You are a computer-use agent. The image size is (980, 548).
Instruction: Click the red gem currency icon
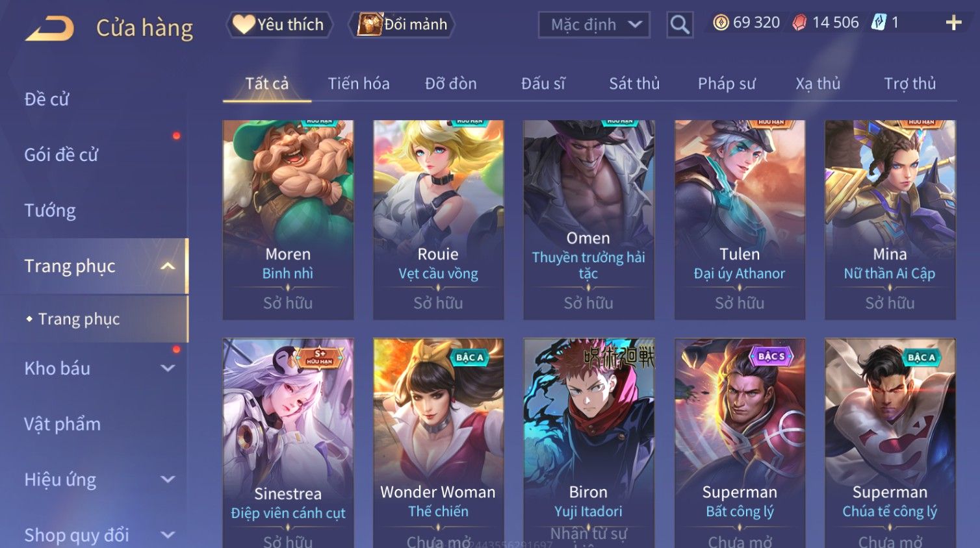tap(799, 23)
